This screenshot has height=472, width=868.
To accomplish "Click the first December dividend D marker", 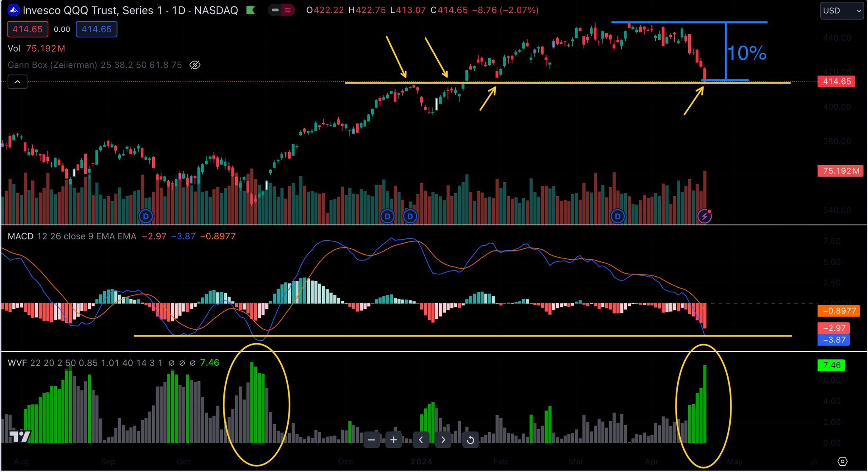I will (x=387, y=217).
